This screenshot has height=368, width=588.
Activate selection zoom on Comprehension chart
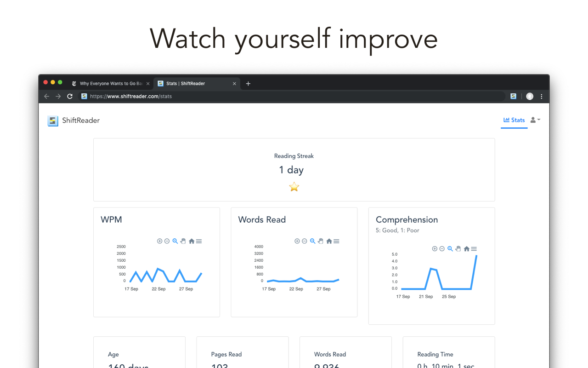pos(450,248)
